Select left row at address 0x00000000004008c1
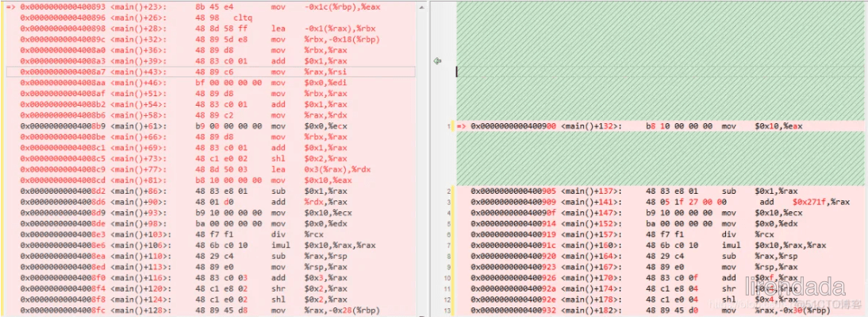 click(210, 148)
